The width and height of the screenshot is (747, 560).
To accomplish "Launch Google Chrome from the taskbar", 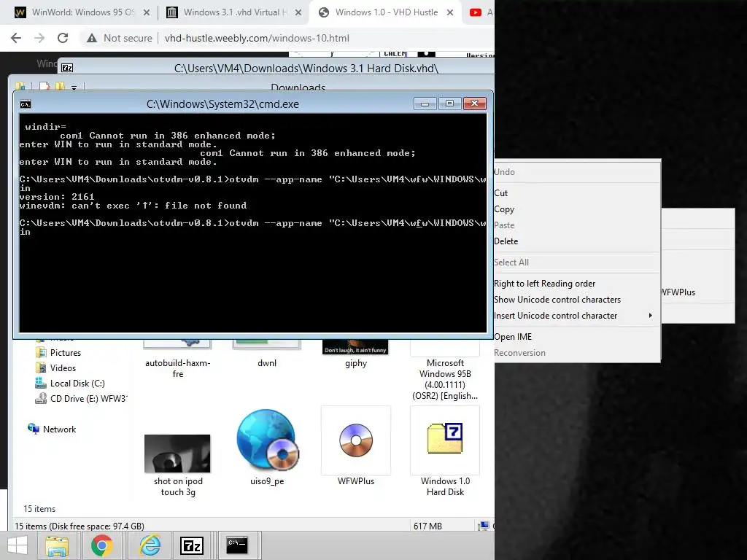I will [x=101, y=545].
